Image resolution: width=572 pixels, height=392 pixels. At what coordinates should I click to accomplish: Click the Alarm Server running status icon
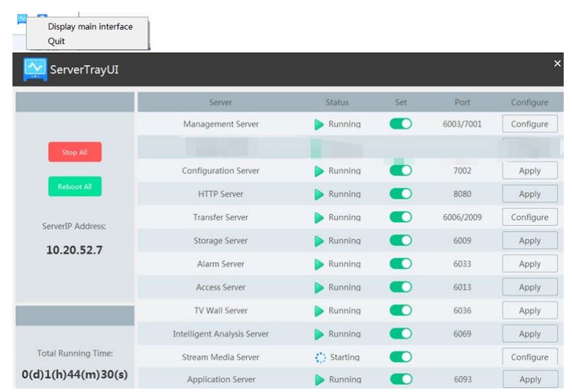point(319,264)
